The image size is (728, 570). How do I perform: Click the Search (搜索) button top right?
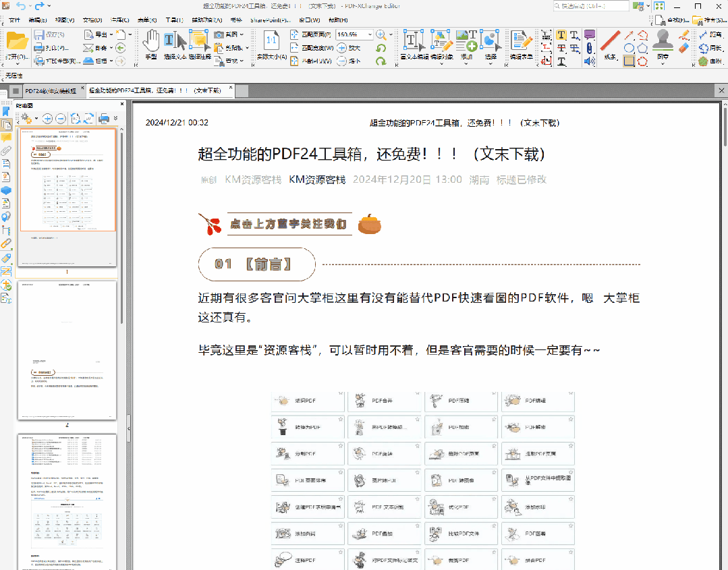pyautogui.click(x=709, y=20)
